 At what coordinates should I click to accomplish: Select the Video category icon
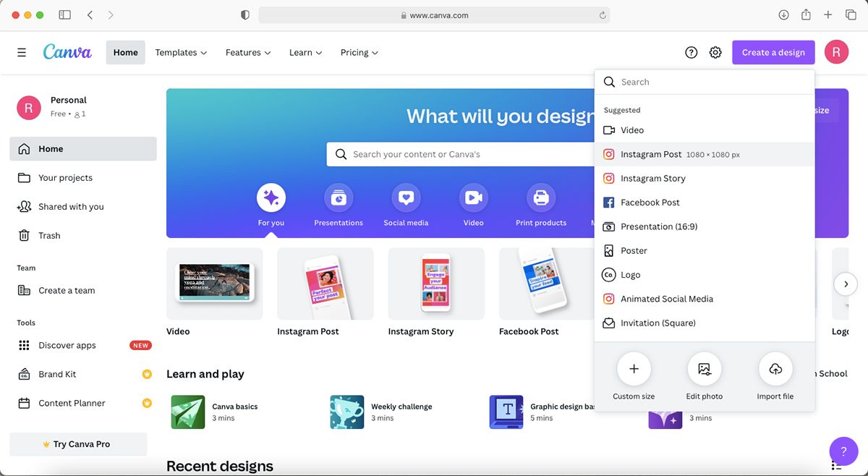(x=474, y=197)
